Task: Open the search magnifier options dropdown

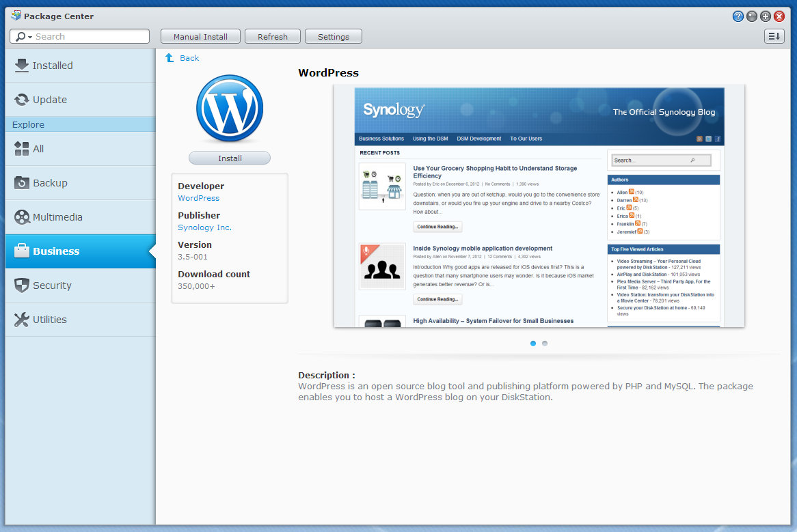Action: (x=24, y=37)
